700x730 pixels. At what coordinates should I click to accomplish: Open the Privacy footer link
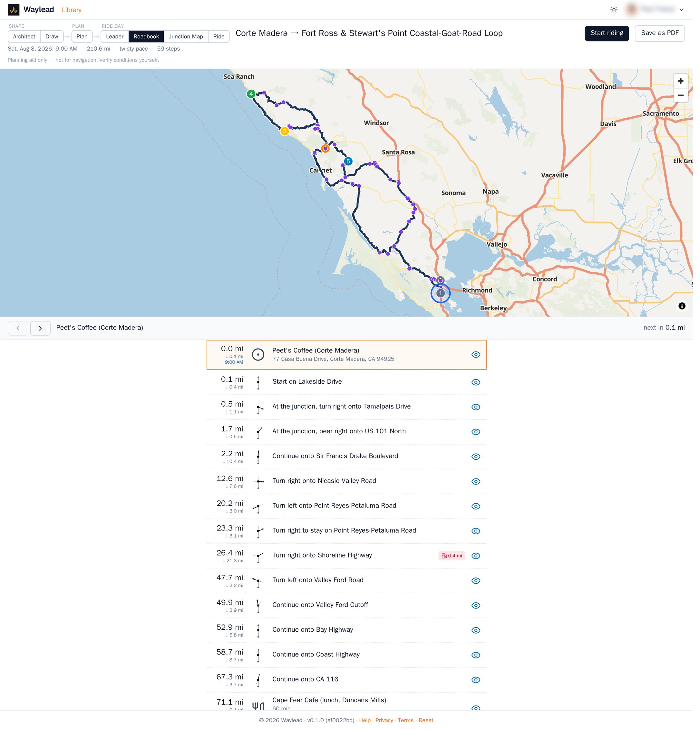[384, 720]
